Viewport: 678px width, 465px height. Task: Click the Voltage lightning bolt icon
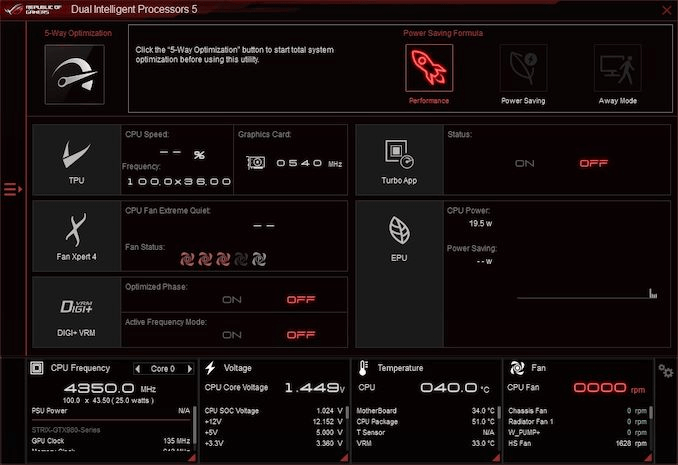tap(210, 368)
